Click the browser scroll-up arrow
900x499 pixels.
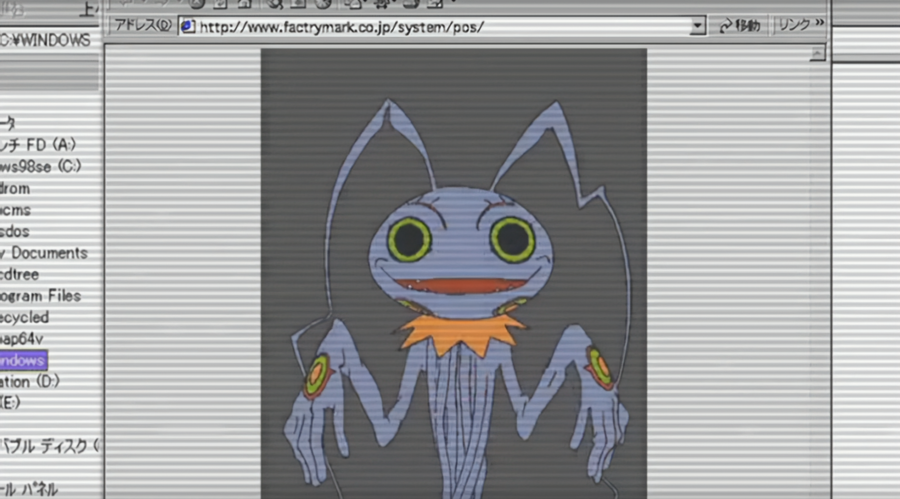(817, 53)
